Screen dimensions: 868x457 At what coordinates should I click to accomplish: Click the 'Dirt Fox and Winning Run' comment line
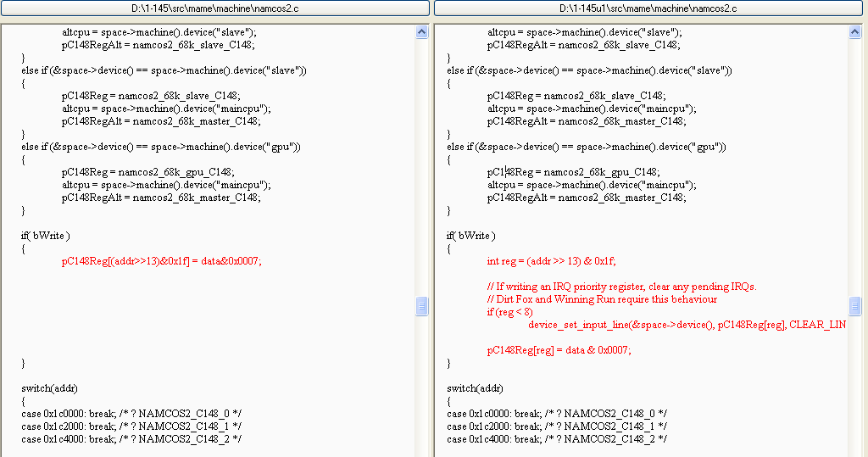(602, 299)
